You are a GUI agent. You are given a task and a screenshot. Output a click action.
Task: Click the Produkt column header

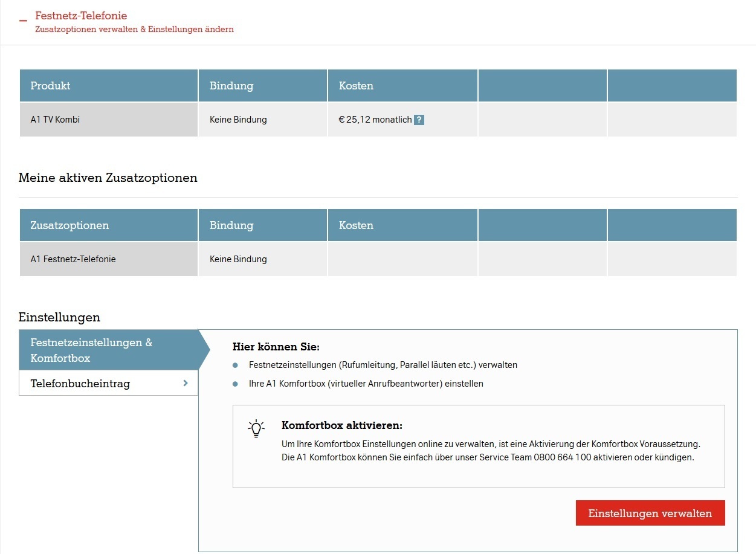click(x=109, y=86)
